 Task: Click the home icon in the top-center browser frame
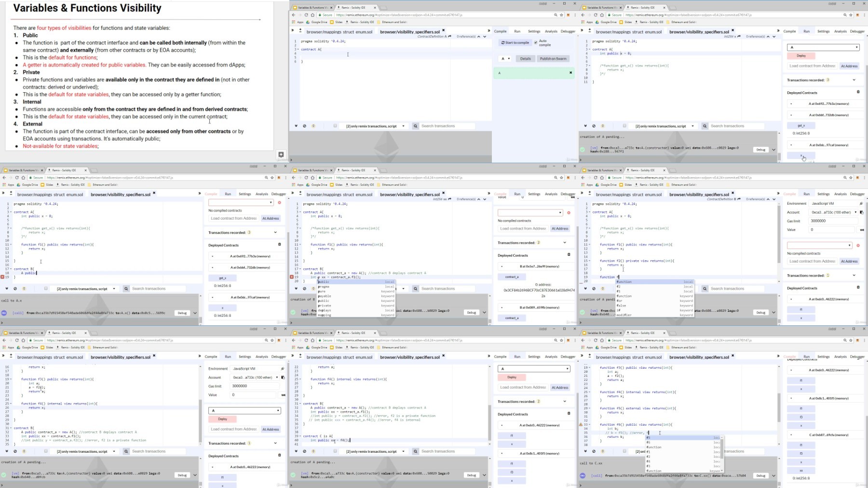point(312,15)
